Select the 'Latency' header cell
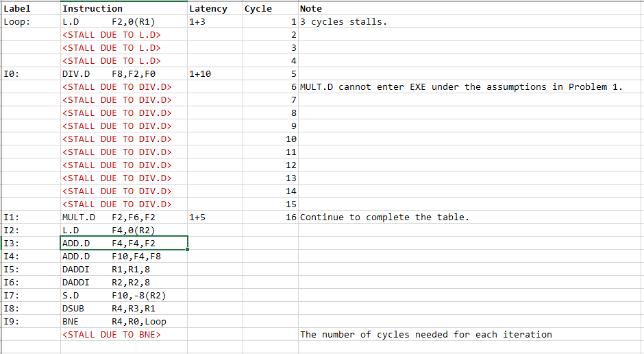Viewport: 644px width, 354px height. pyautogui.click(x=215, y=8)
